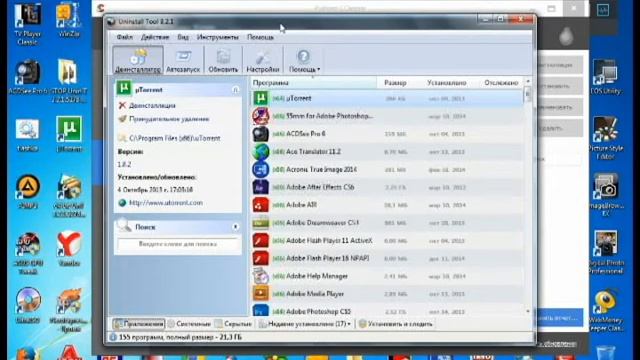Select the Adobe Dreamweaver icon

[x=260, y=223]
